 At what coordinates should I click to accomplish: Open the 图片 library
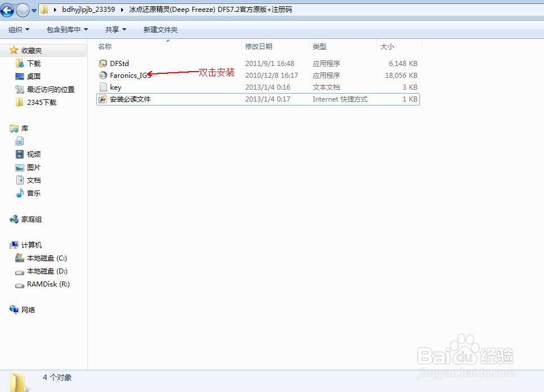[x=34, y=168]
